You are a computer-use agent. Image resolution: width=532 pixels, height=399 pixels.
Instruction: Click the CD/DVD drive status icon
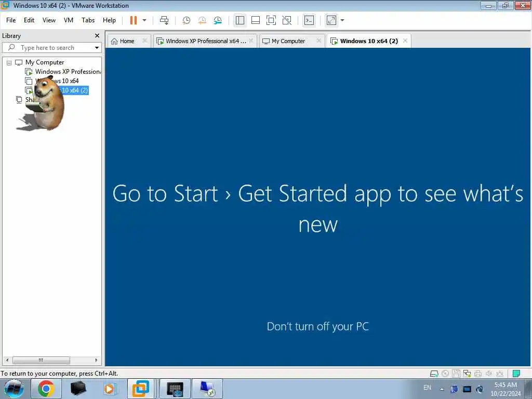[x=445, y=374]
